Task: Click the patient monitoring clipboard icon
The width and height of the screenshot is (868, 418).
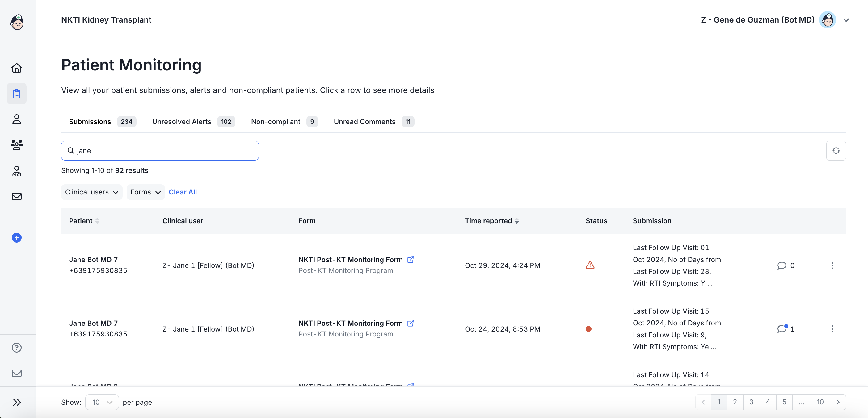Action: [x=16, y=94]
